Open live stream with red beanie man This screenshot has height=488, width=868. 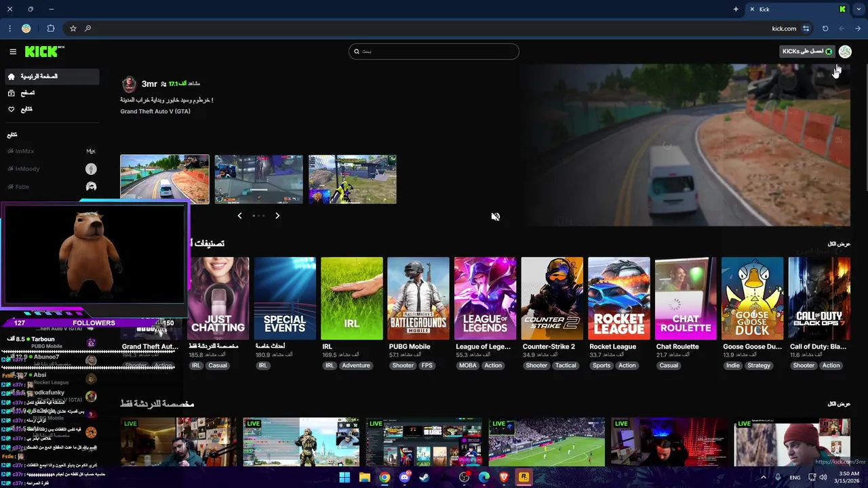pos(792,442)
